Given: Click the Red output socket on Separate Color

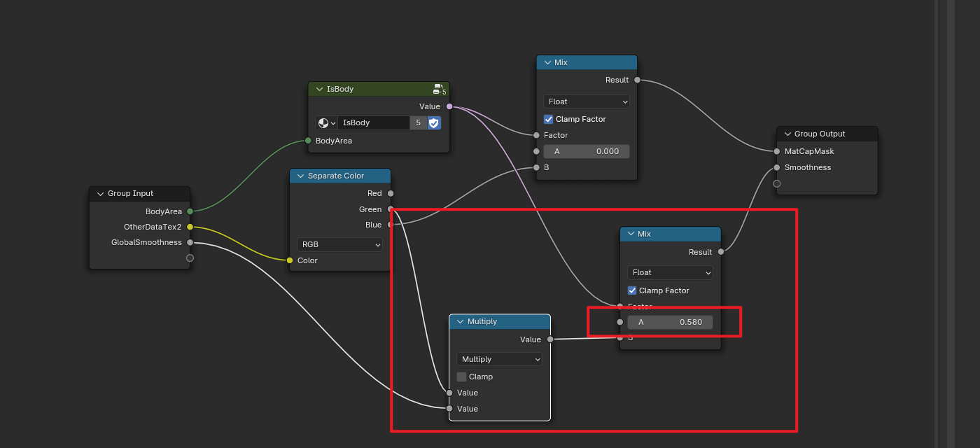Looking at the screenshot, I should pyautogui.click(x=391, y=193).
